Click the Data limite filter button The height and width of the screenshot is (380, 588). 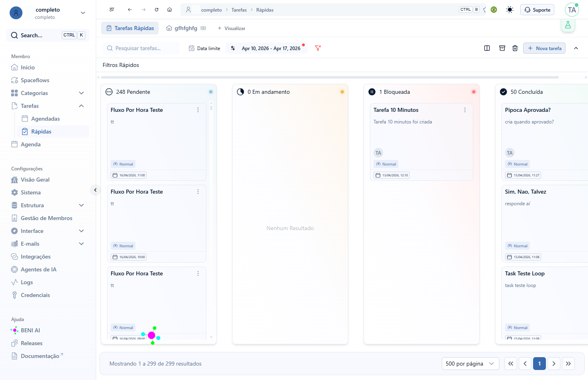(204, 48)
